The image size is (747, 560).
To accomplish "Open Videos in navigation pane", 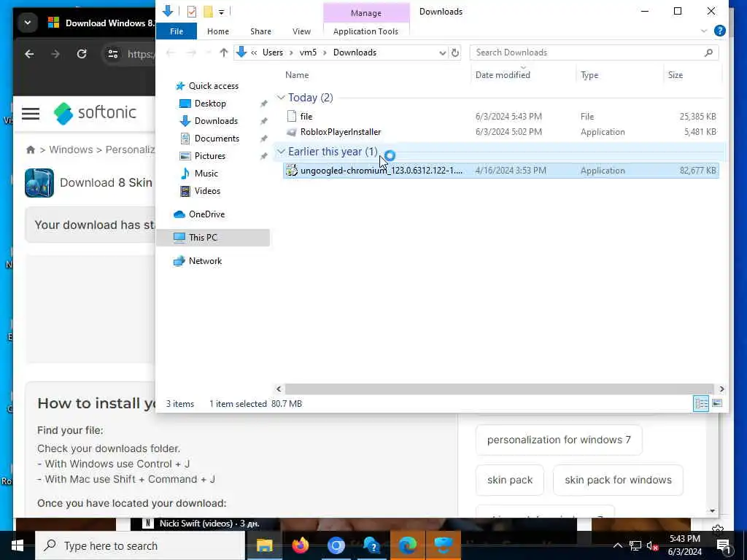I will [207, 191].
